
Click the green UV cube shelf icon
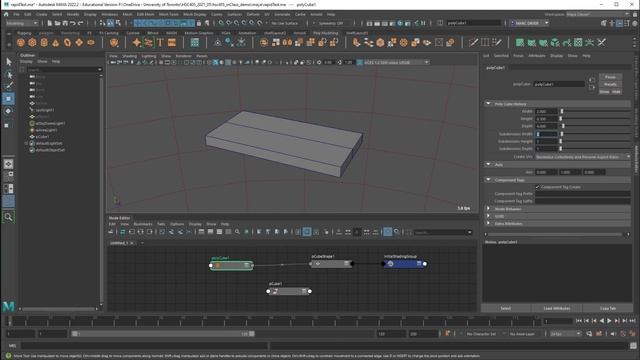(555, 42)
